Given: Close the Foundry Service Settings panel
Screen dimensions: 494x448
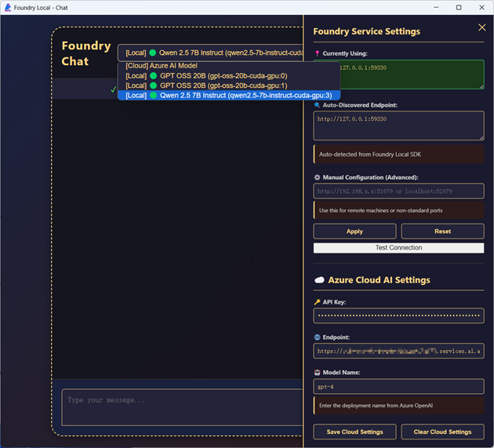Looking at the screenshot, I should (x=481, y=28).
